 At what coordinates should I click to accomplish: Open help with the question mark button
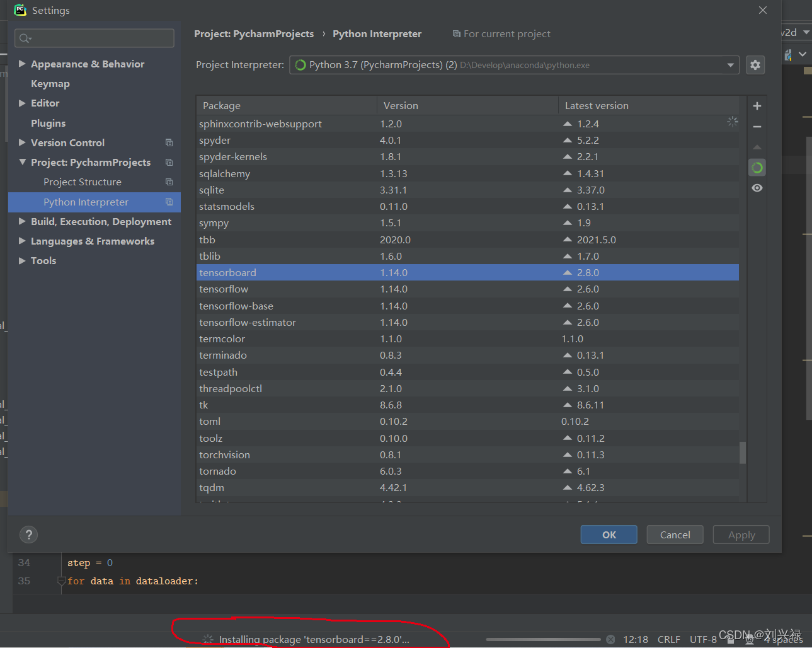pyautogui.click(x=28, y=535)
